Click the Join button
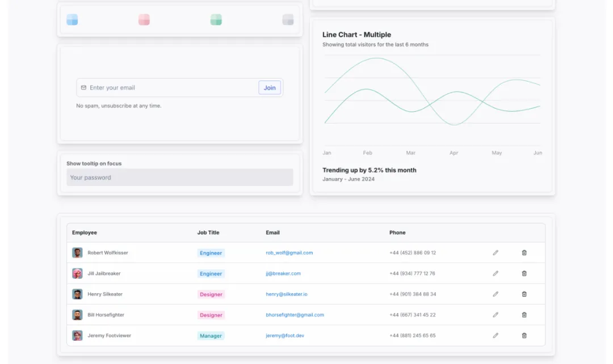 270,87
